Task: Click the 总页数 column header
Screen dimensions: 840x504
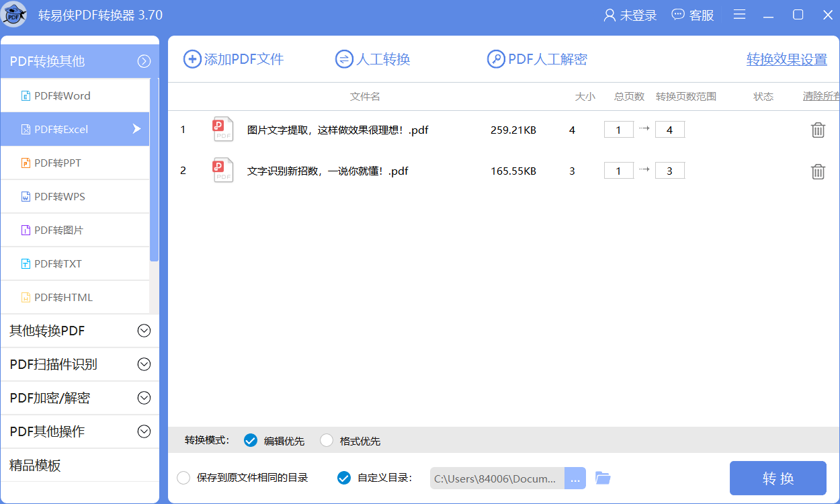Action: [629, 97]
